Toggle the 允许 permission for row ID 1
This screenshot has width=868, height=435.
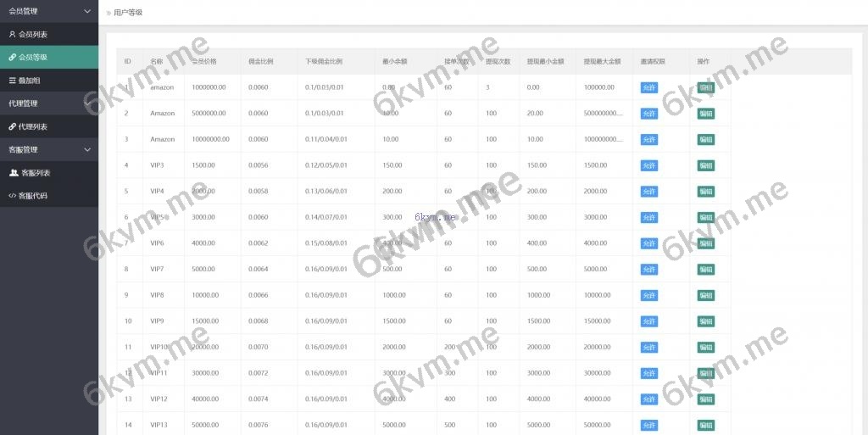click(648, 87)
